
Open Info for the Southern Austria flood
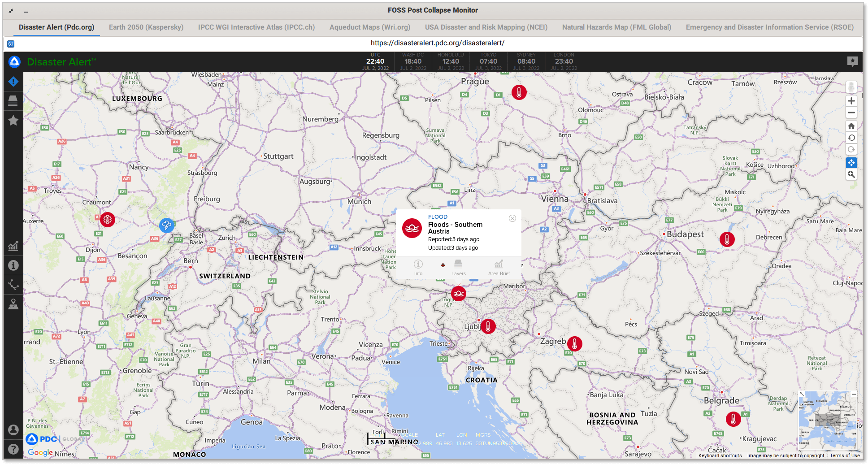click(418, 268)
